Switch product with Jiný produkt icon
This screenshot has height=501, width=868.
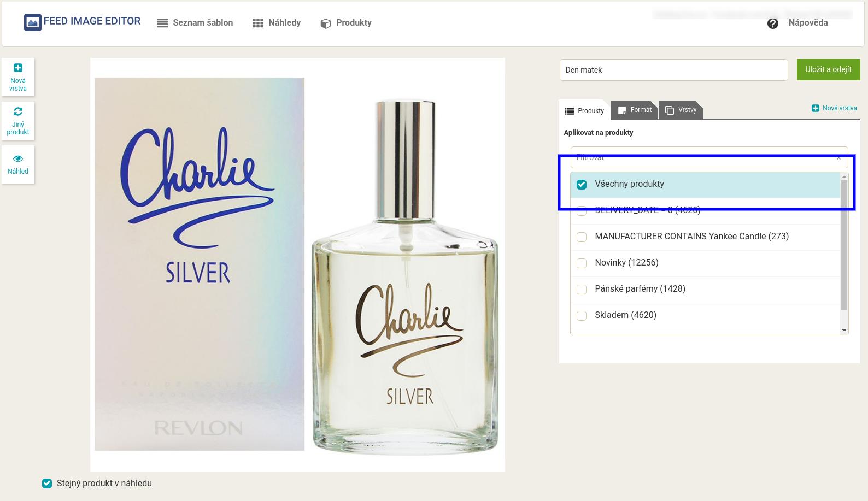(18, 111)
